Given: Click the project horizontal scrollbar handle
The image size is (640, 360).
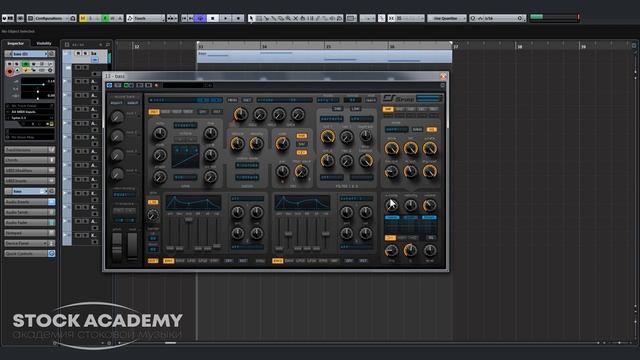Looking at the screenshot, I should [170, 343].
